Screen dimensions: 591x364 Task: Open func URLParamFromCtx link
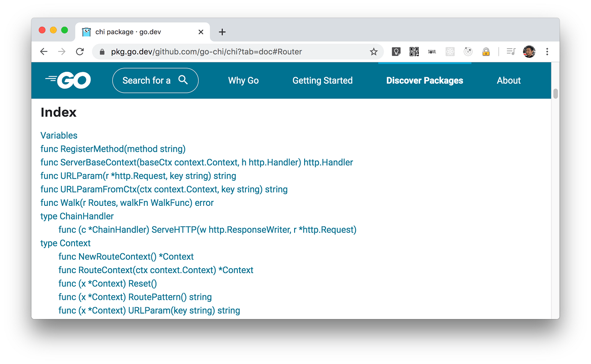point(164,189)
